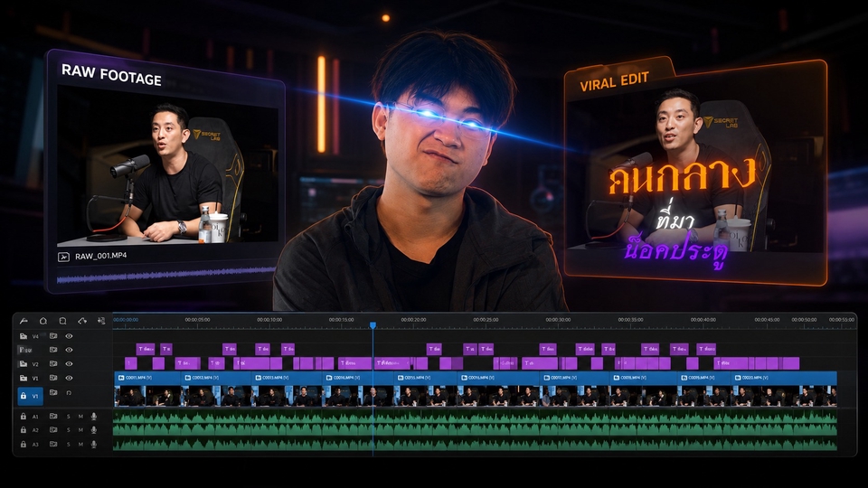Click the link-shaped icon in timeline toolbar

click(82, 321)
